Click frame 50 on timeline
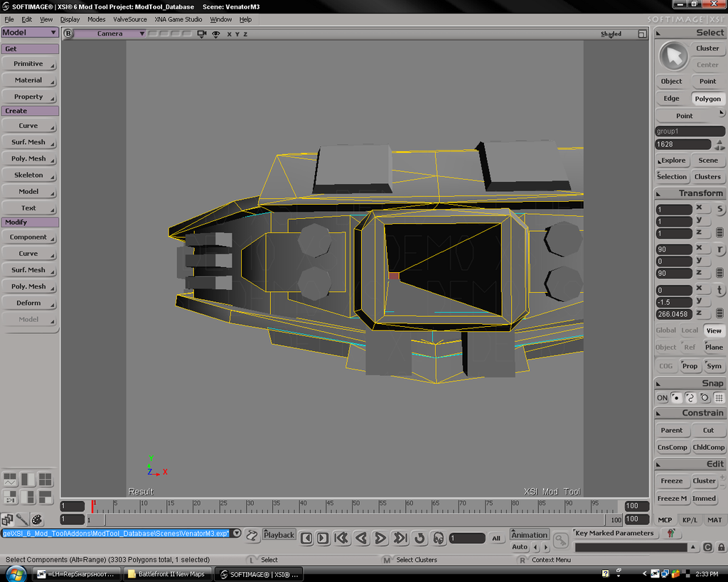Viewport: 728px width, 582px height. click(x=353, y=505)
